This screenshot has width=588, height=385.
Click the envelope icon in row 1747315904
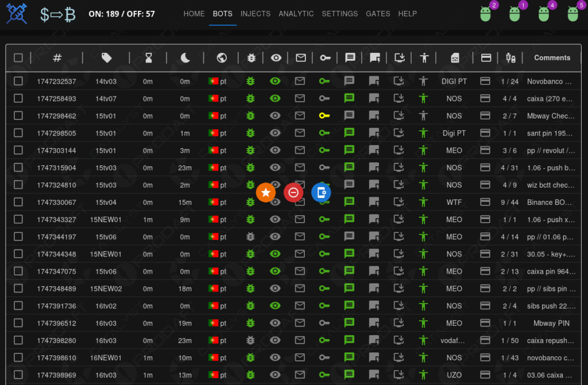pyautogui.click(x=300, y=167)
